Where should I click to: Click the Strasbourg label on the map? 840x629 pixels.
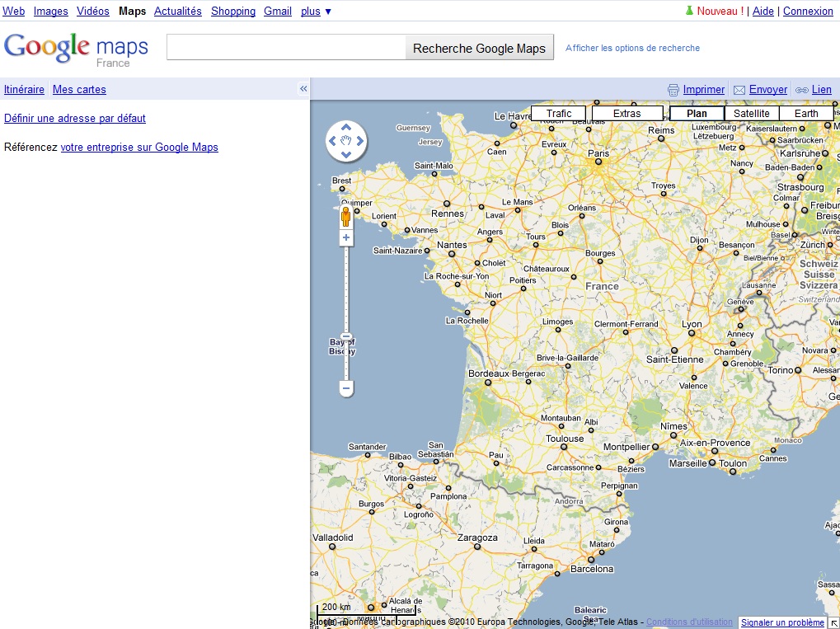point(800,187)
